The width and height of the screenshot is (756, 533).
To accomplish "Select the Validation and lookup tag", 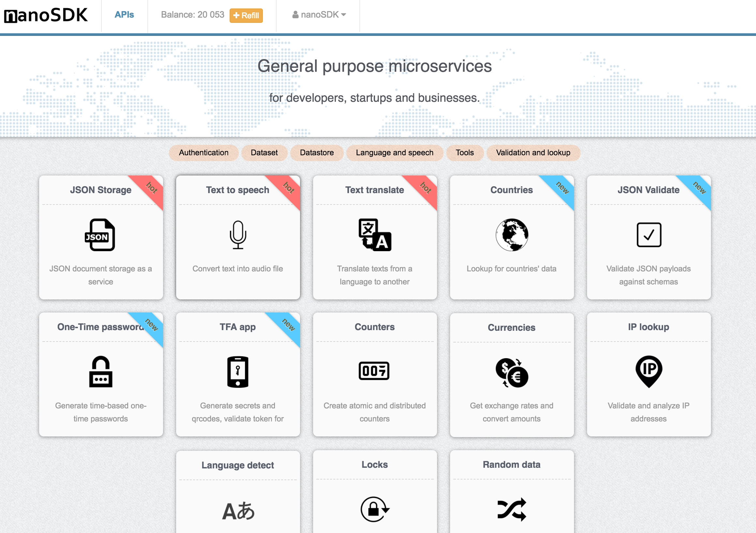I will pos(533,153).
